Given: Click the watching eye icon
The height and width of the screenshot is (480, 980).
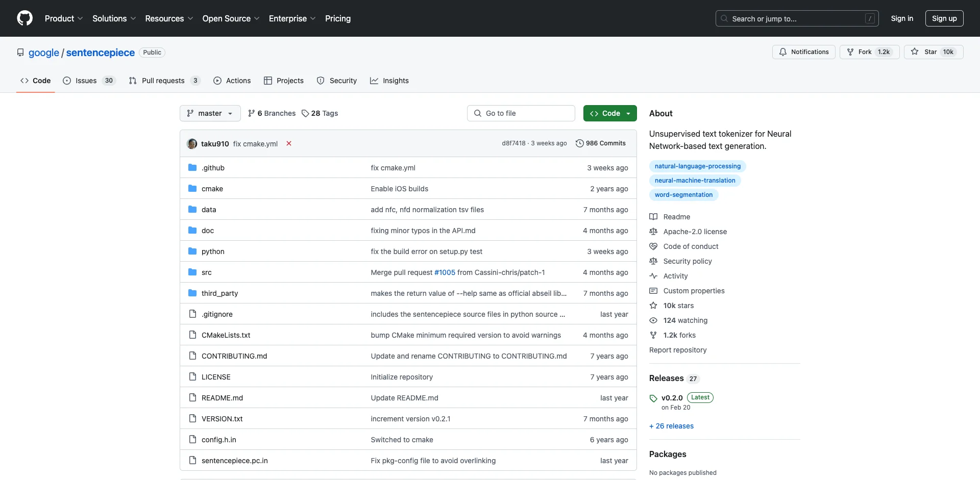Looking at the screenshot, I should [653, 320].
